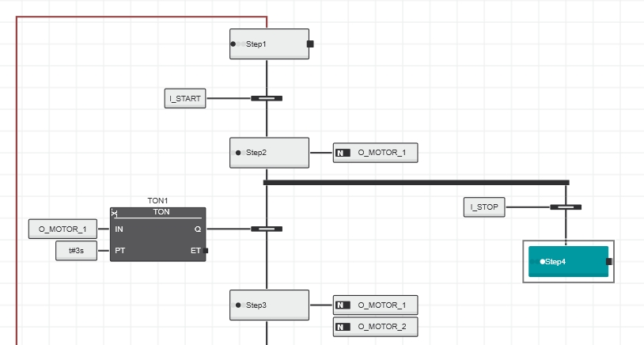Select the O_MOTOR_1 variable feeding TON IN
Viewport: 644px width, 345px height.
(63, 229)
